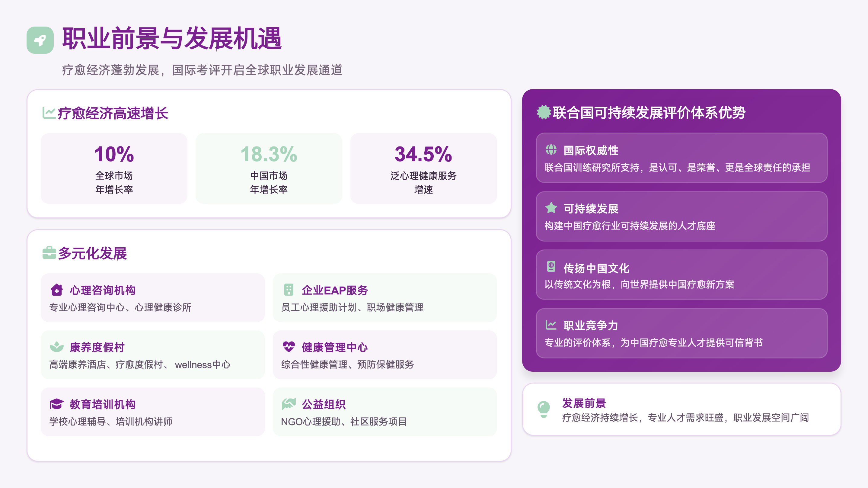This screenshot has height=488, width=868.
Task: Click the text 专业的评价体系，为中国疗愈专业人才提供可信背书
Action: coord(654,343)
